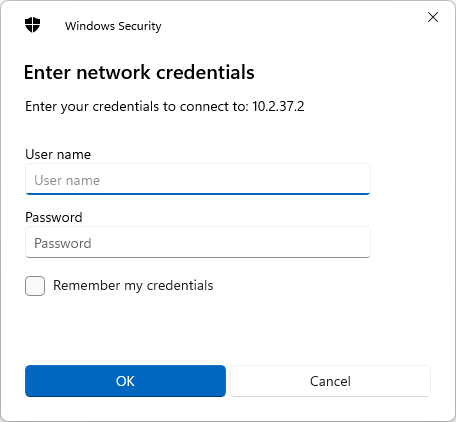Click the gray "Password" placeholder text
This screenshot has width=456, height=422.
(x=63, y=243)
